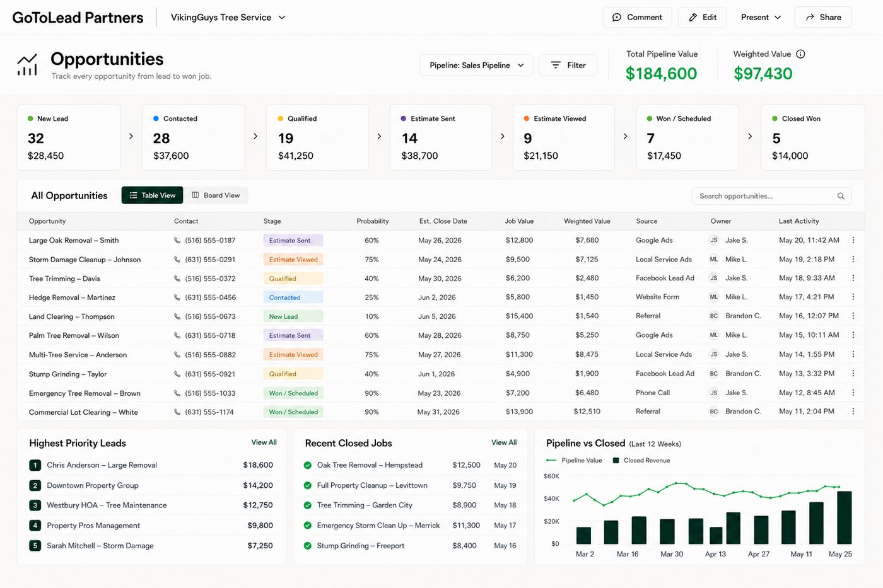Click BC owner avatar in Land Clearing row

[x=714, y=316]
